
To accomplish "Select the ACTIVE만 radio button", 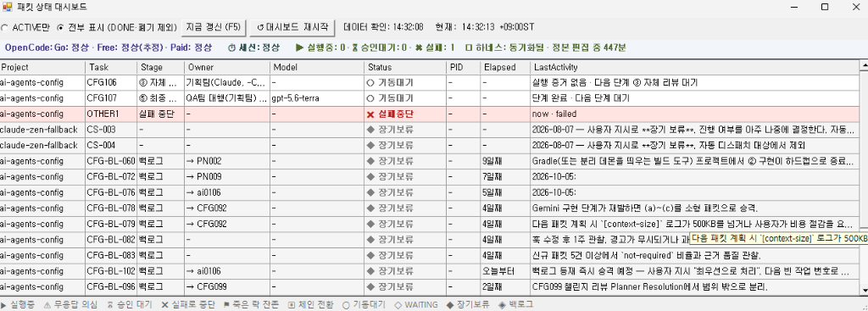I will [x=4, y=27].
